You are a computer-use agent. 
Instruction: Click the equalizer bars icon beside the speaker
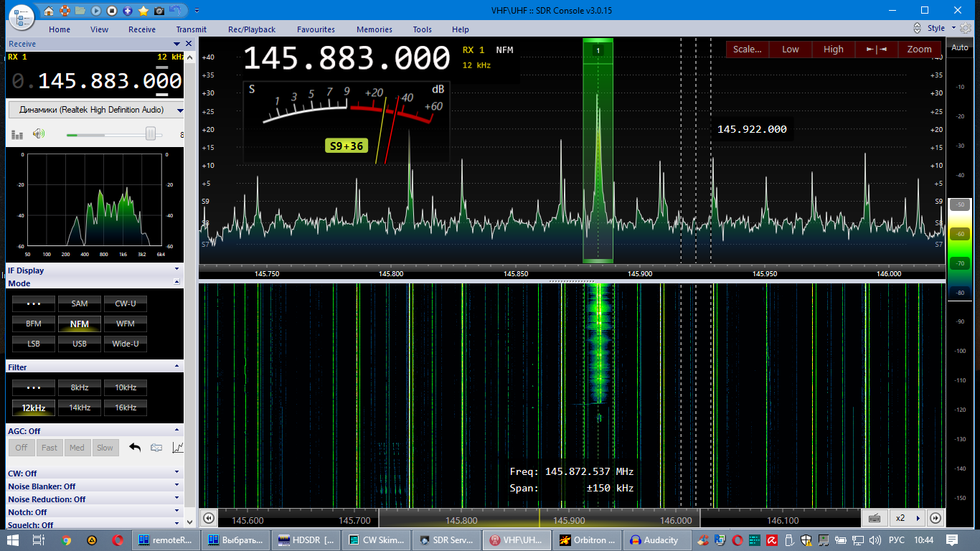click(x=17, y=134)
